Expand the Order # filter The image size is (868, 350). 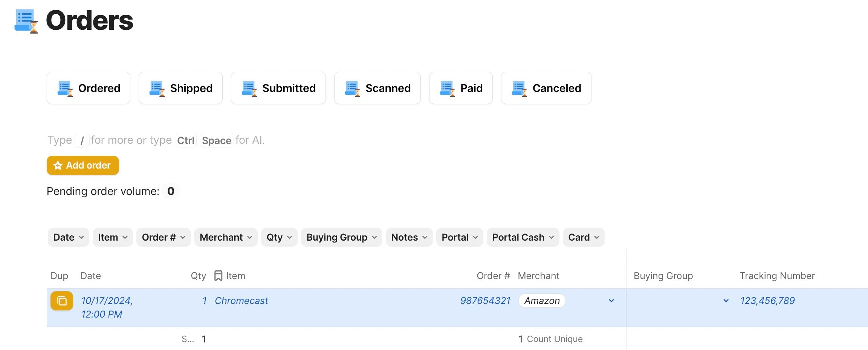[164, 237]
